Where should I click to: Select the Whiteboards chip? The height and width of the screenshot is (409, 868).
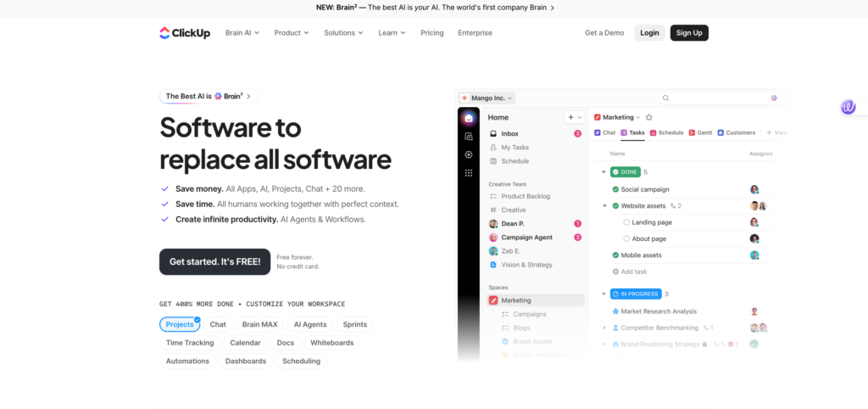click(x=332, y=343)
